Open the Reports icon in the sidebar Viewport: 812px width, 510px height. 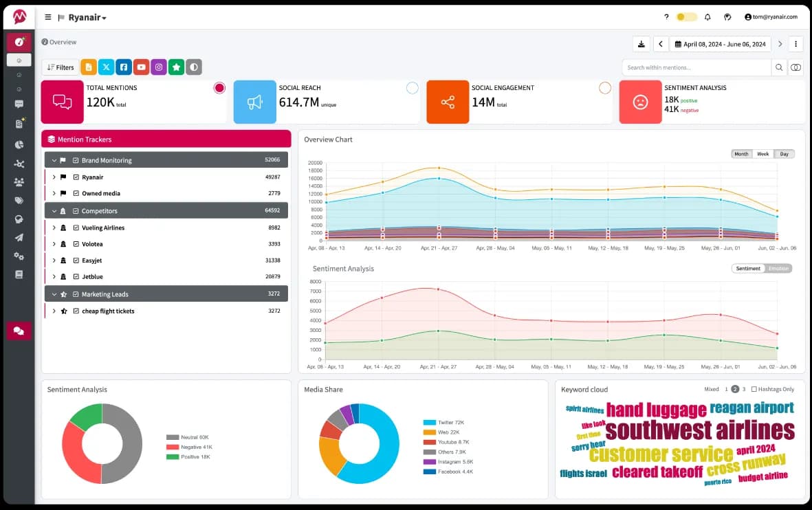tap(19, 124)
